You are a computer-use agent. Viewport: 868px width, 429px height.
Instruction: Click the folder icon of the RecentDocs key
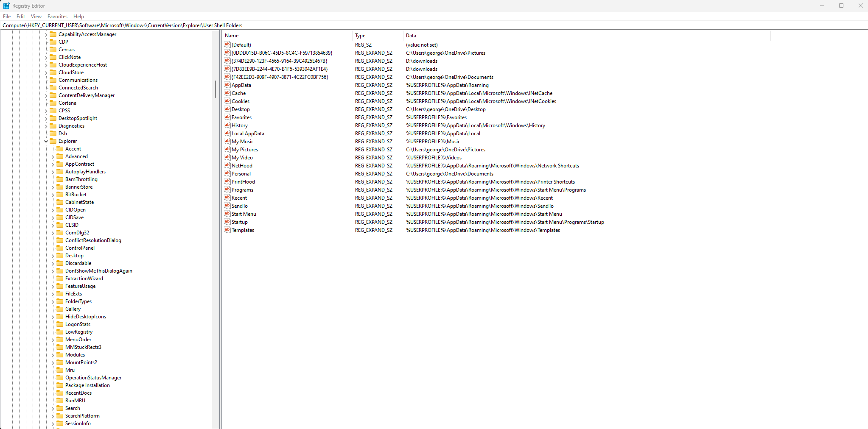tap(60, 393)
